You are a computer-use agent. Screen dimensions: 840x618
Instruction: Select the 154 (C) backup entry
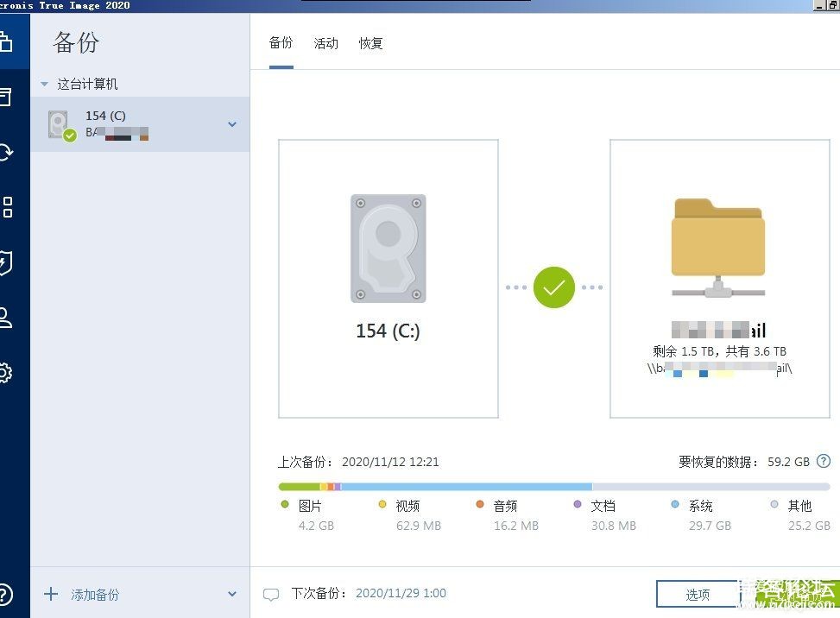coord(140,124)
